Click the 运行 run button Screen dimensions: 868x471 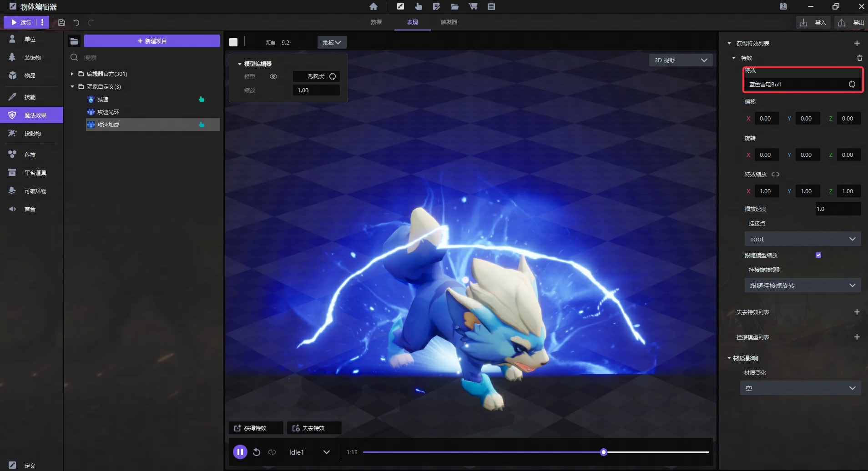tap(21, 22)
